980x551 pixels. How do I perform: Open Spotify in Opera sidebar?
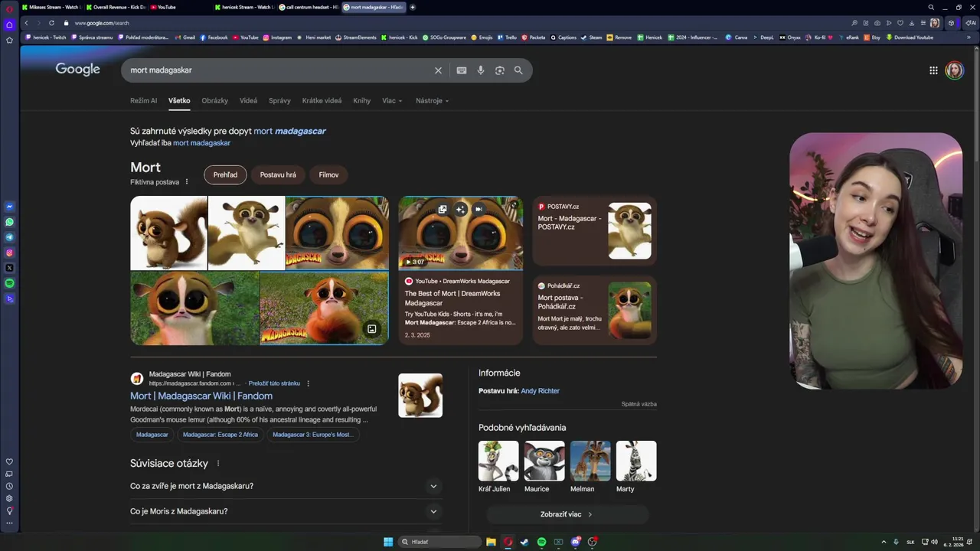coord(9,283)
